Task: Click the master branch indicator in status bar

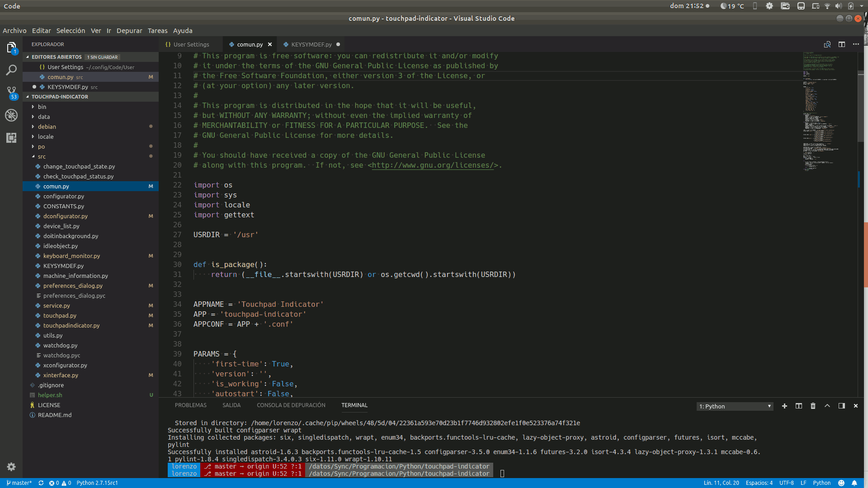Action: tap(19, 483)
